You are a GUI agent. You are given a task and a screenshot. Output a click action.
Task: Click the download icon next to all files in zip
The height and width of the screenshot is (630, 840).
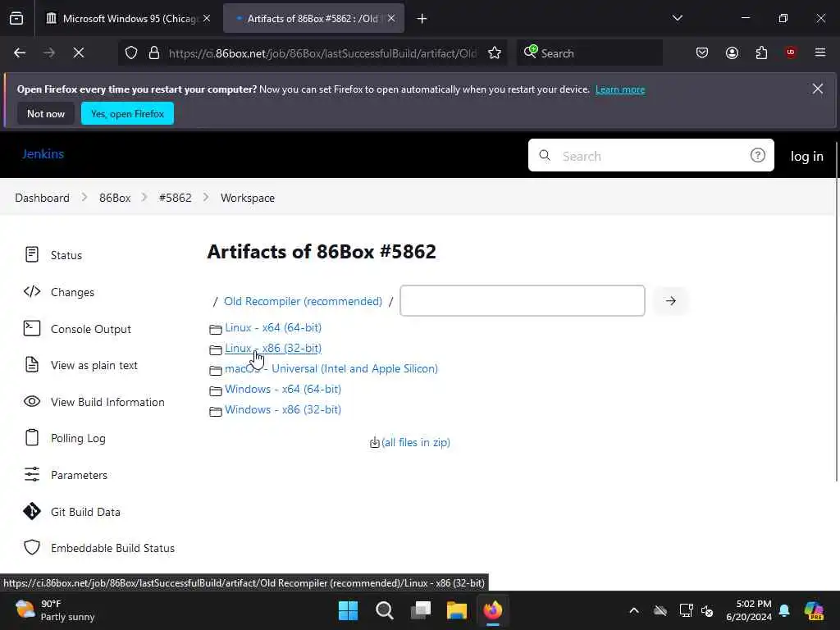click(374, 442)
